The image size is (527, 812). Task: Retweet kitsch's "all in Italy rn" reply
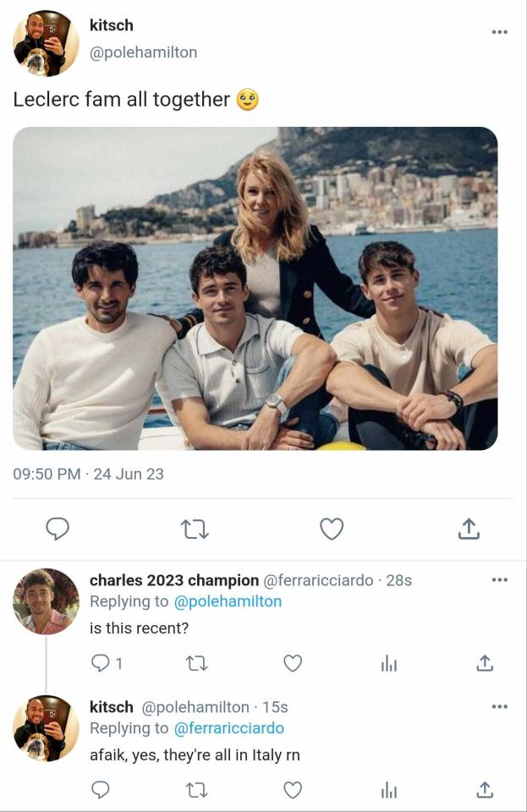[196, 790]
